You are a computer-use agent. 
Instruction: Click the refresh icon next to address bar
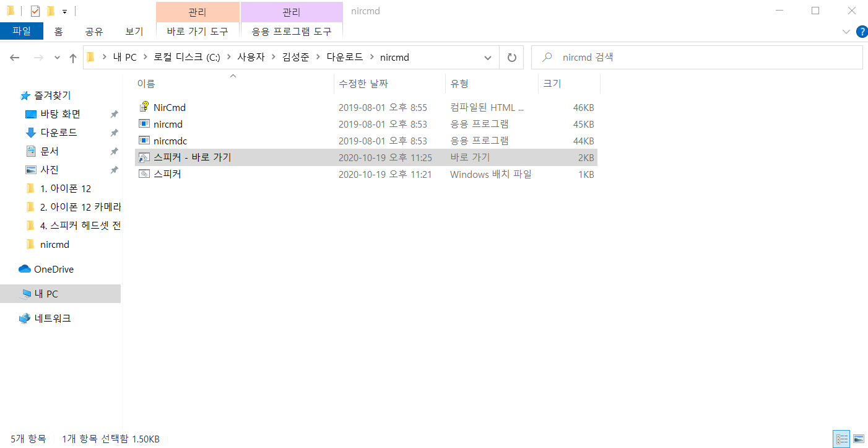click(512, 57)
